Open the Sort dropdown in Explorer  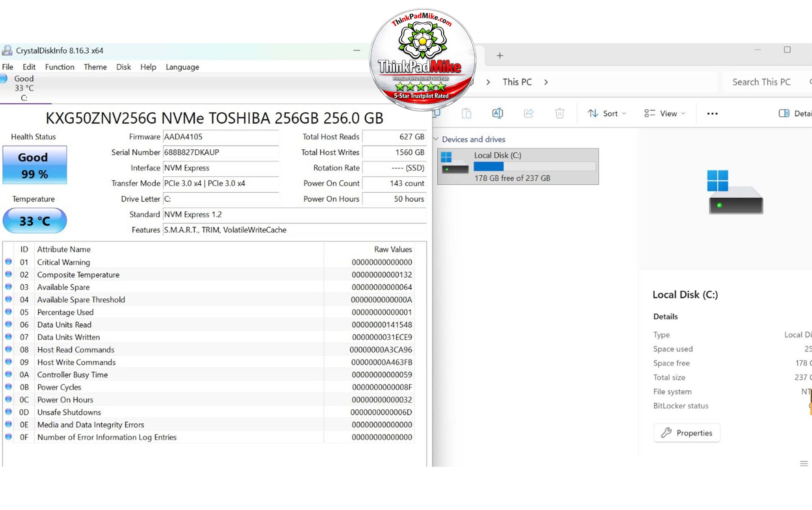[x=607, y=113]
